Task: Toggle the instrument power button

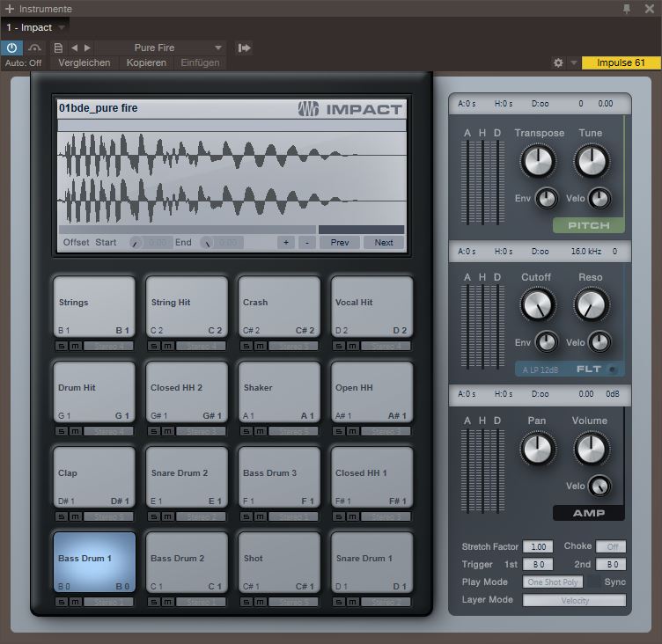Action: 11,48
